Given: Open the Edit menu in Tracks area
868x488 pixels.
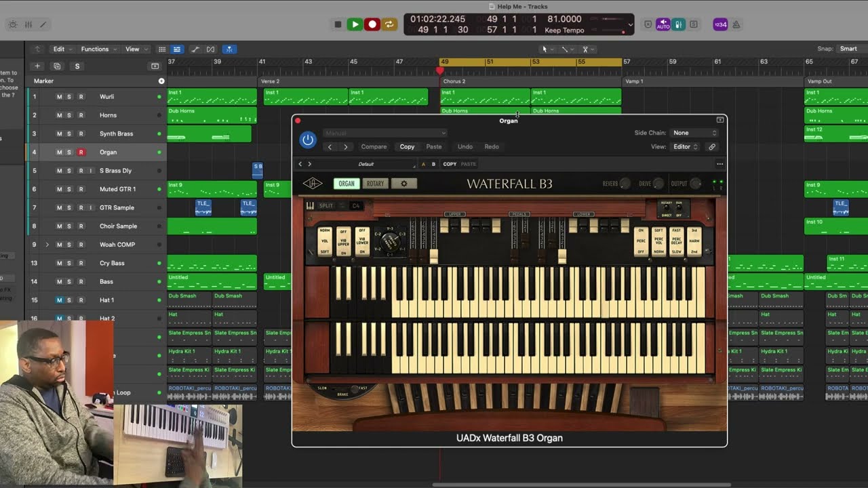Looking at the screenshot, I should click(62, 49).
